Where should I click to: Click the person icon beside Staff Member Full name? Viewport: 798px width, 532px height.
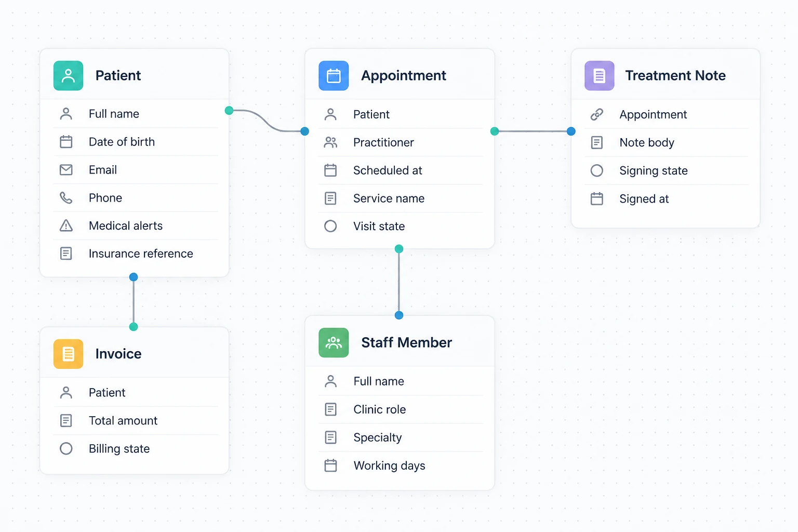[x=330, y=381]
